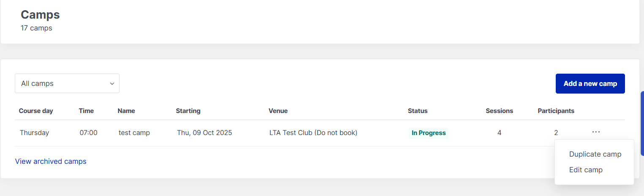Viewport: 644px width, 196px height.
Task: Select Duplicate camp from the menu
Action: tap(595, 154)
